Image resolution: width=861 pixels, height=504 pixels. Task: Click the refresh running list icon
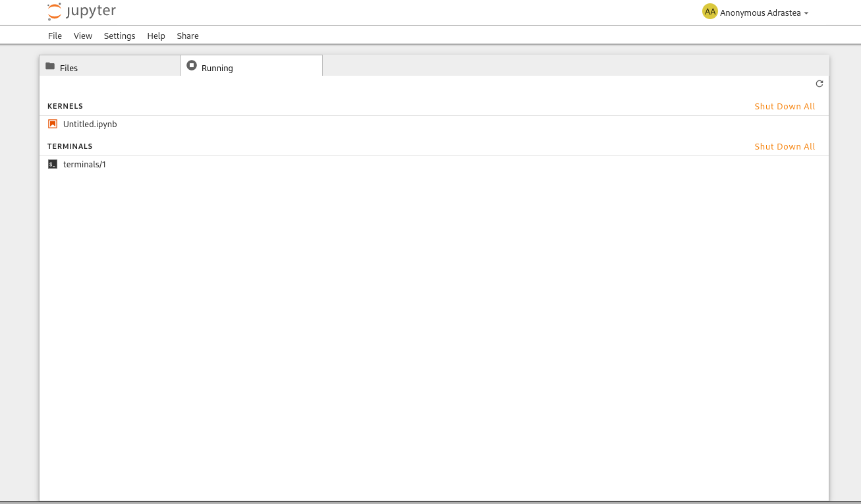819,84
